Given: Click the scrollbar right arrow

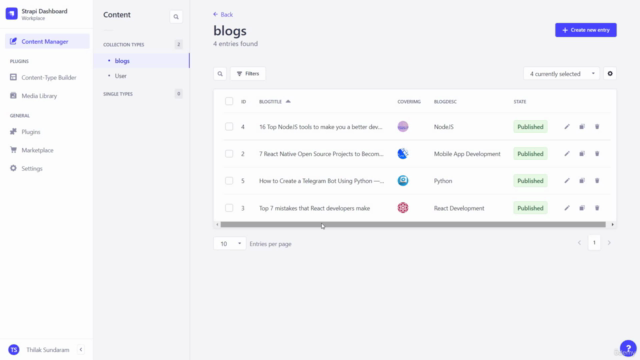Looking at the screenshot, I should point(612,224).
